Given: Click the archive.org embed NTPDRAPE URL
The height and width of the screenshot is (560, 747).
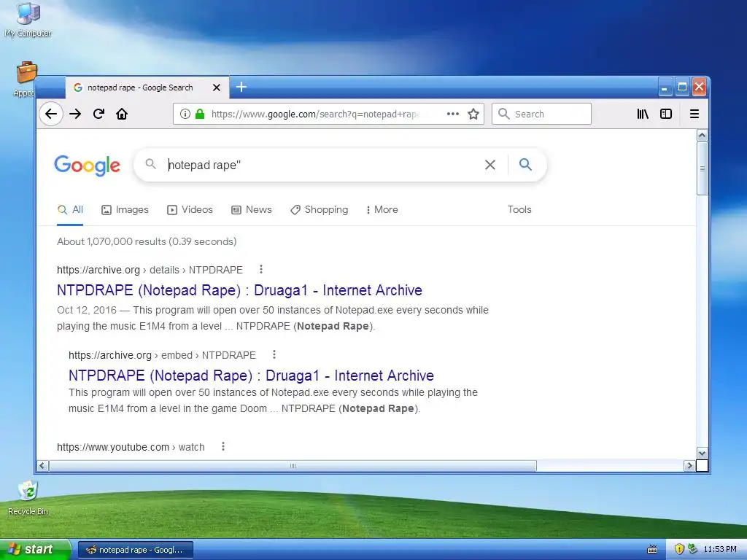Looking at the screenshot, I should tap(162, 355).
